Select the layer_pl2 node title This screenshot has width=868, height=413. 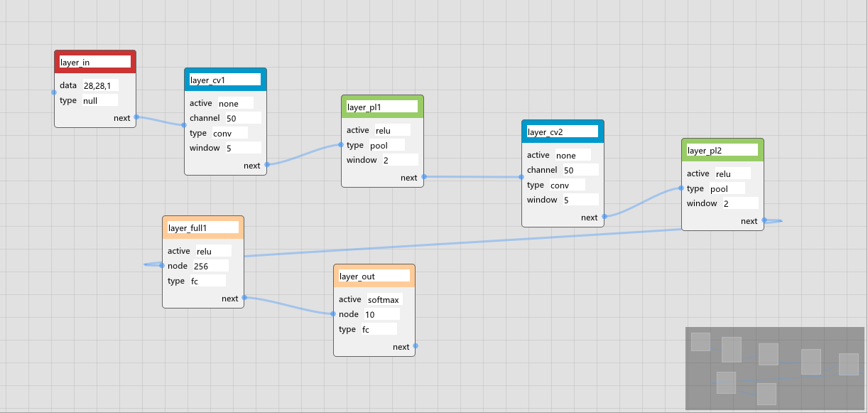pos(722,150)
